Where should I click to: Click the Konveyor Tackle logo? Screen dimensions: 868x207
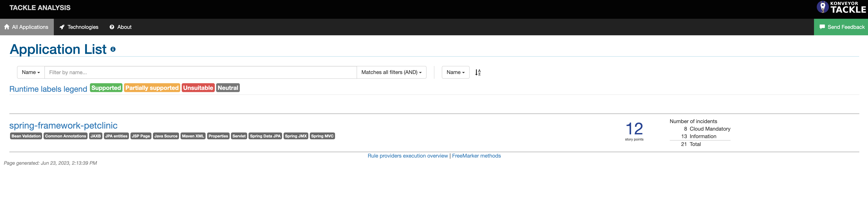coord(841,7)
